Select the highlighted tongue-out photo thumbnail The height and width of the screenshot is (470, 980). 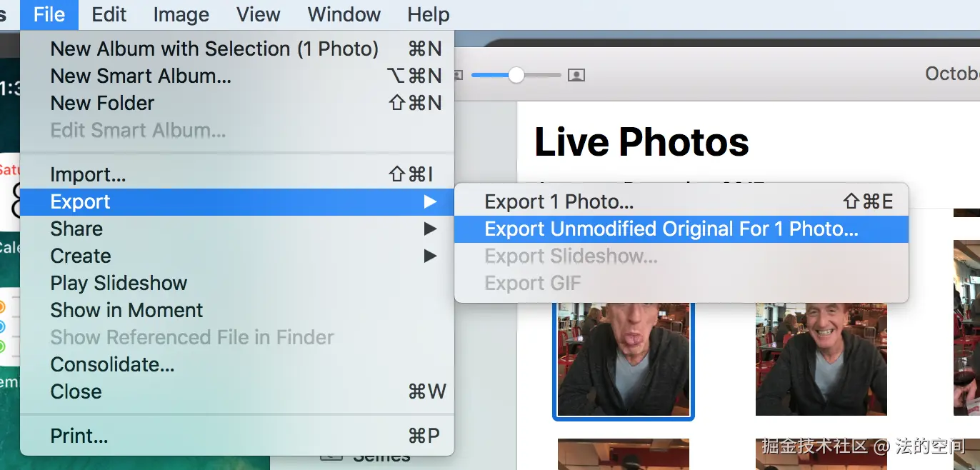[624, 359]
